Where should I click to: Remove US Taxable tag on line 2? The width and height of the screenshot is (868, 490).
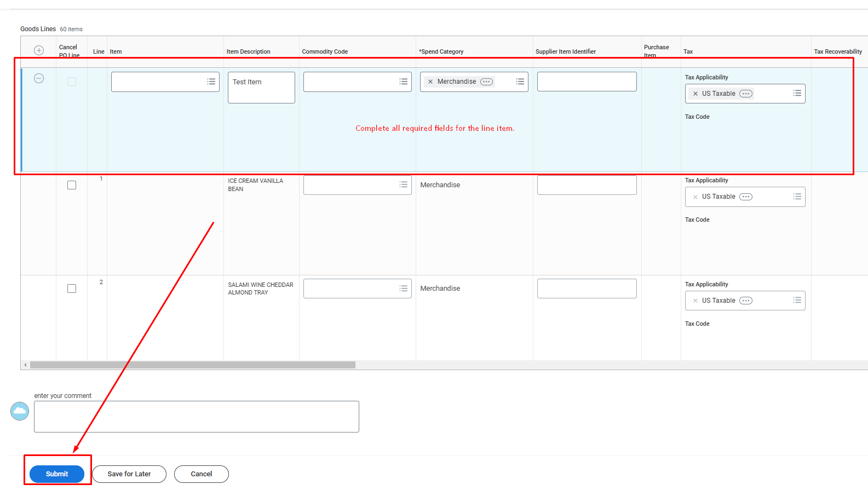(x=695, y=301)
